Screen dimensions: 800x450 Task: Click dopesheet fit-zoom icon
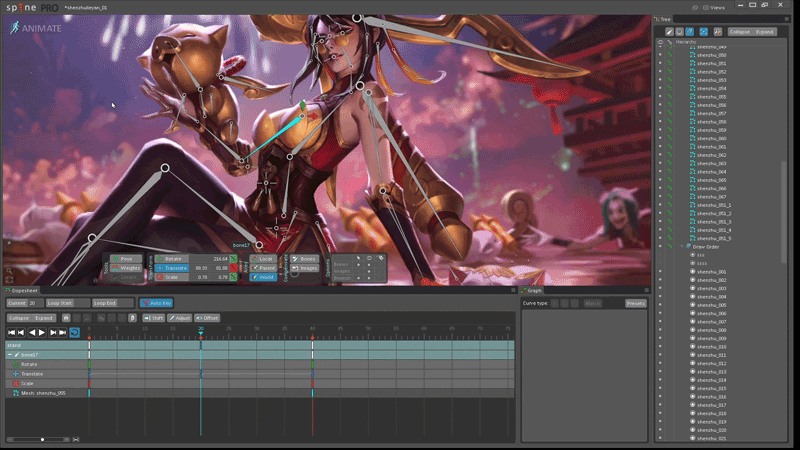(x=76, y=439)
